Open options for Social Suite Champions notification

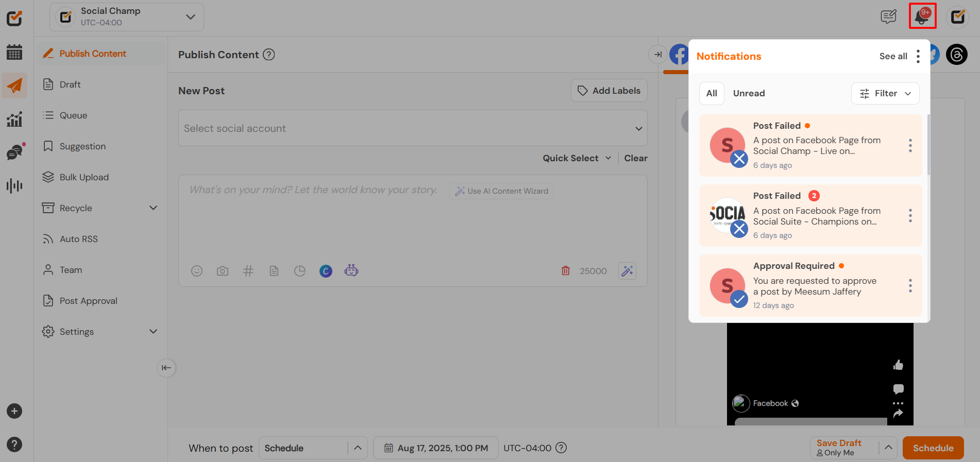910,216
